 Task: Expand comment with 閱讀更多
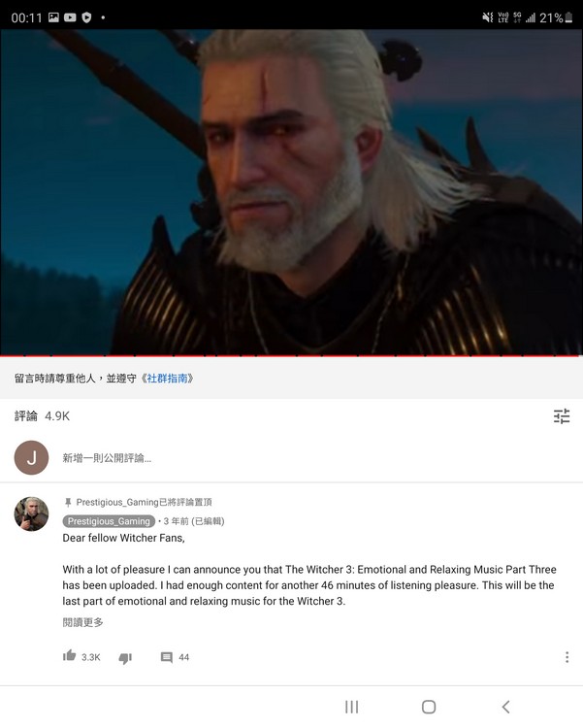[x=83, y=622]
